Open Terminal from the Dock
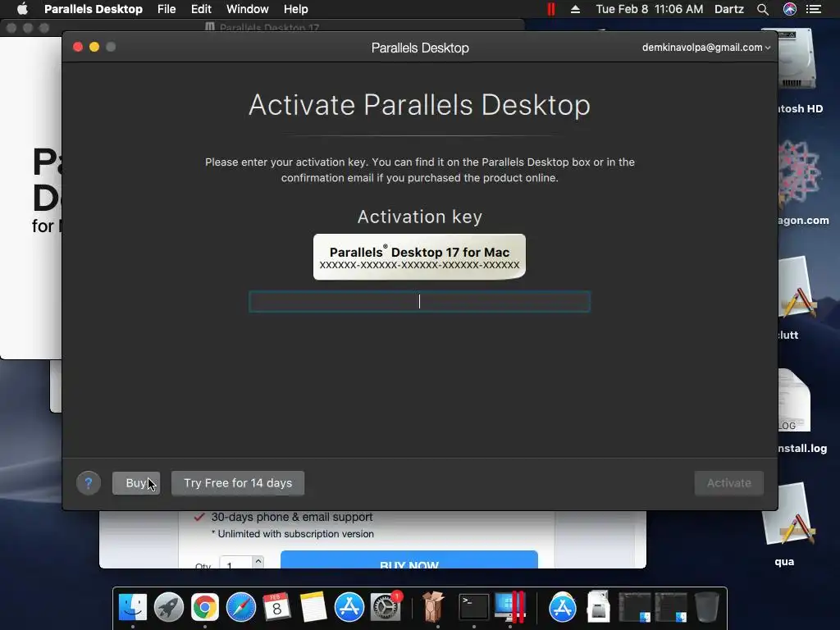This screenshot has width=840, height=630. coord(474,608)
